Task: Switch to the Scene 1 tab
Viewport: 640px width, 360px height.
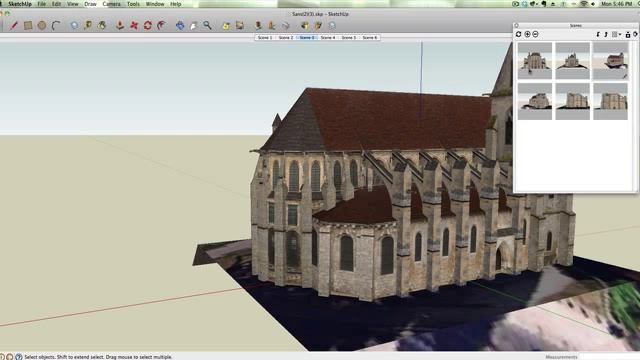Action: 265,38
